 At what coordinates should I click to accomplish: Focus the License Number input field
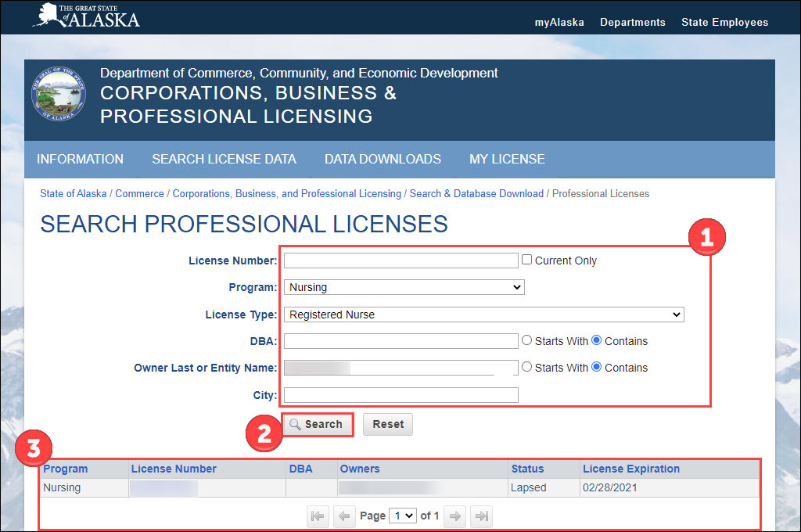click(x=401, y=261)
